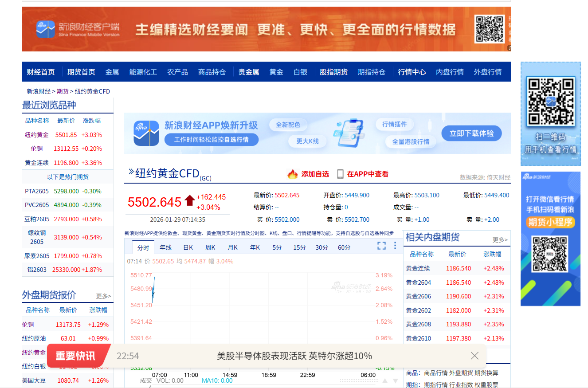Click 期货 in the breadcrumb
Viewport: 588px width, 388px height.
click(63, 91)
